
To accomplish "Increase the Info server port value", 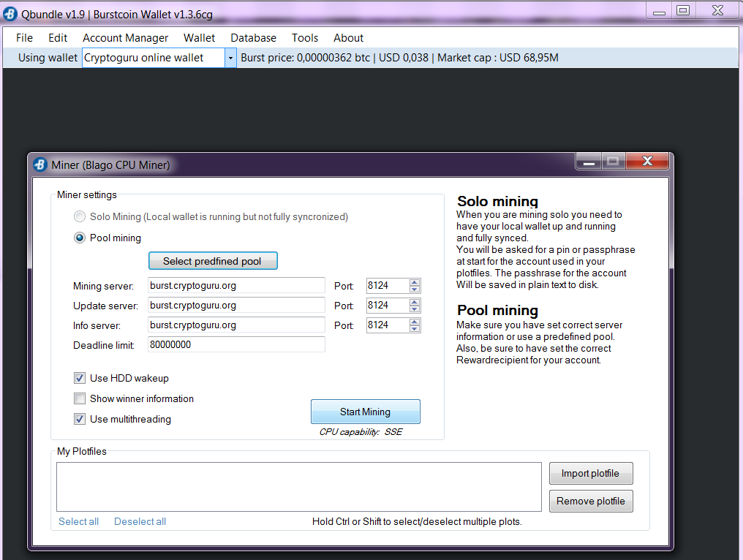I will (415, 322).
